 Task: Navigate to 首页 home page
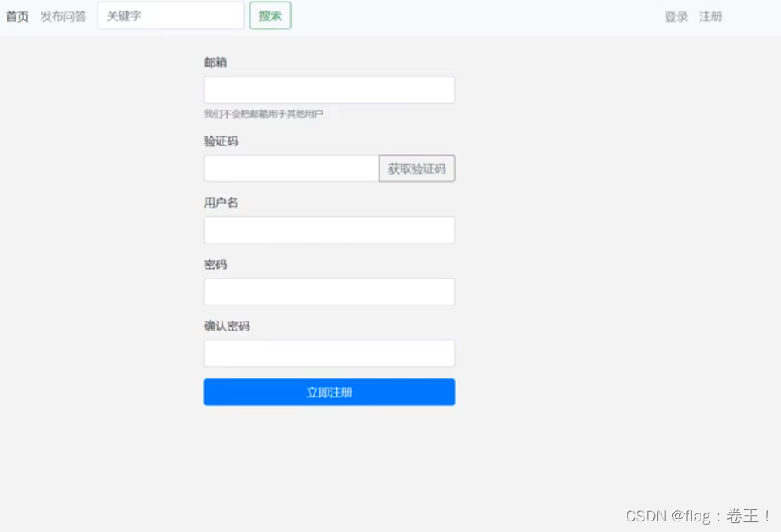tap(16, 15)
